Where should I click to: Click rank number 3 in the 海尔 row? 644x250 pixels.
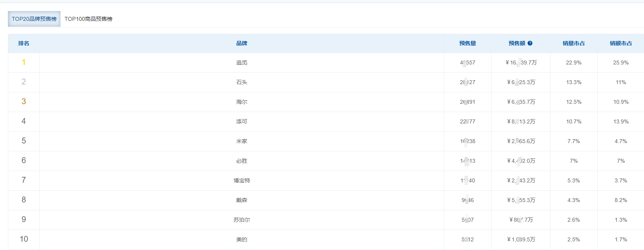24,101
